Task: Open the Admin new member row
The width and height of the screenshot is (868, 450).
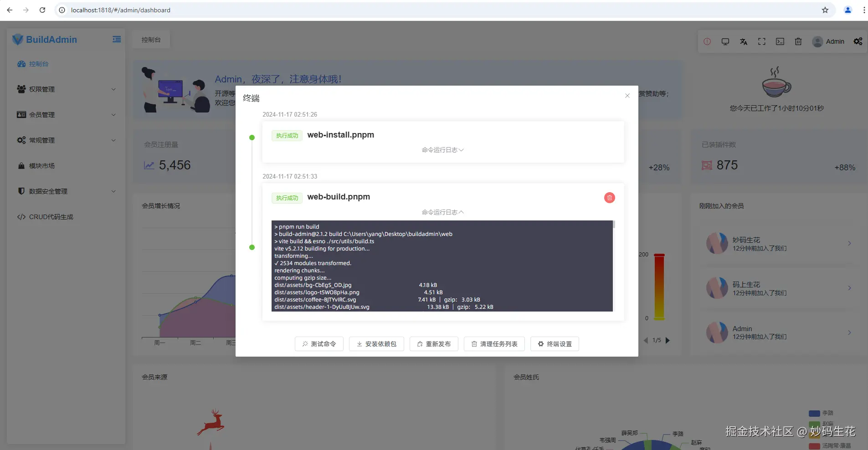Action: [779, 332]
